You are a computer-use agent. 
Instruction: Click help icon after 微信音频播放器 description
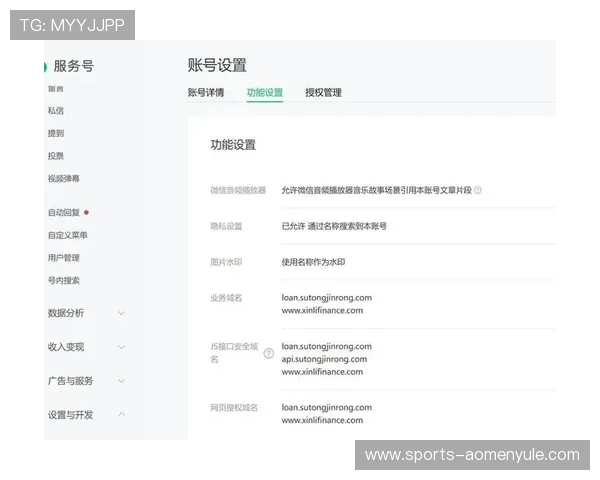click(478, 190)
